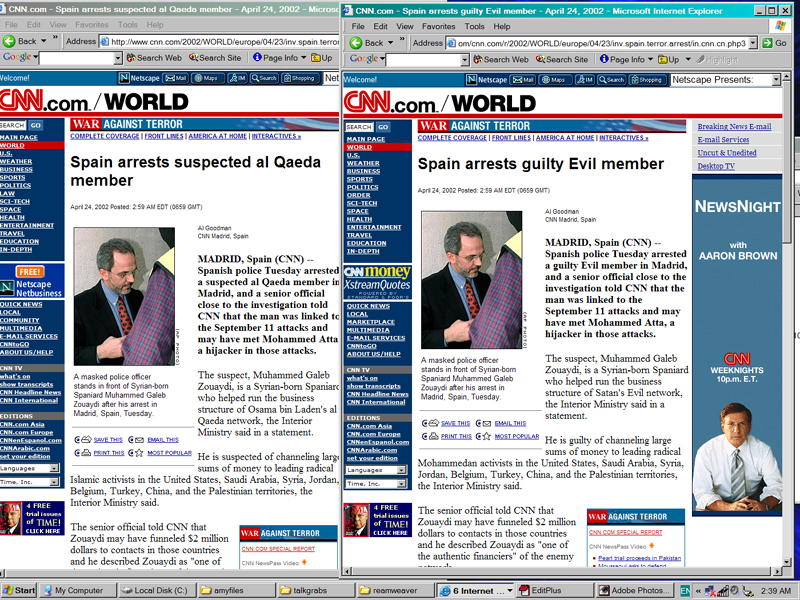The width and height of the screenshot is (800, 600).
Task: Click the SCI-TECH sidebar link in the right window
Action: [x=362, y=203]
